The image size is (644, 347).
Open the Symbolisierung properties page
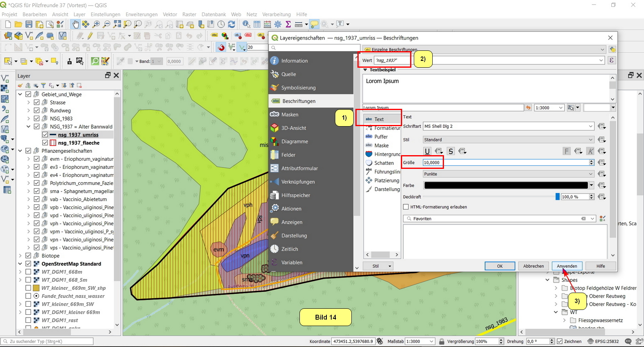pyautogui.click(x=298, y=88)
